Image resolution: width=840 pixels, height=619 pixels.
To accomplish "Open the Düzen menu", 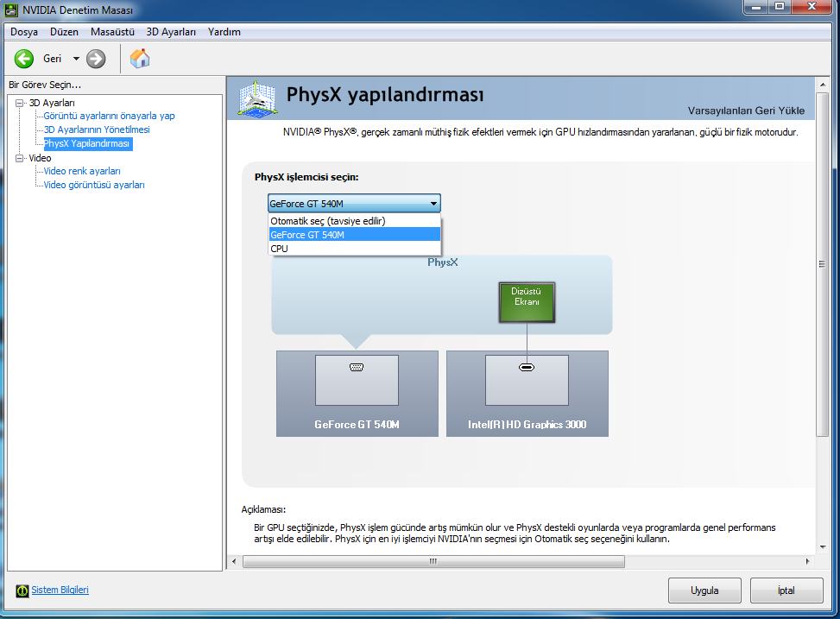I will pyautogui.click(x=64, y=32).
